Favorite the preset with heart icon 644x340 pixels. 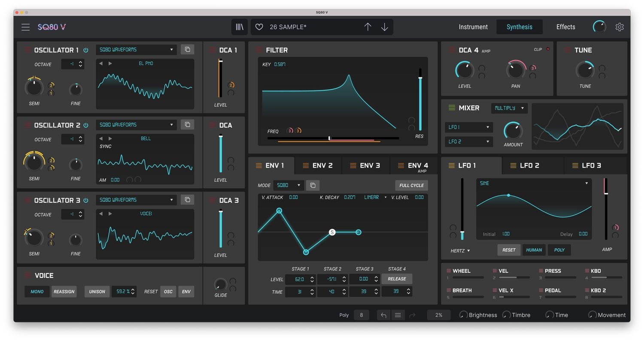[x=259, y=27]
